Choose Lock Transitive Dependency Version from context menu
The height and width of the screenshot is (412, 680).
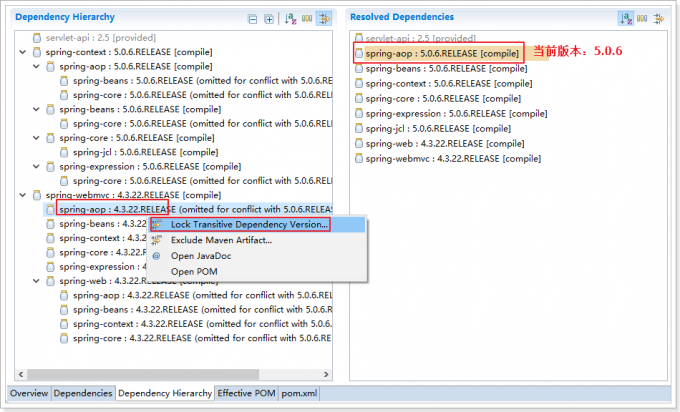tap(249, 225)
